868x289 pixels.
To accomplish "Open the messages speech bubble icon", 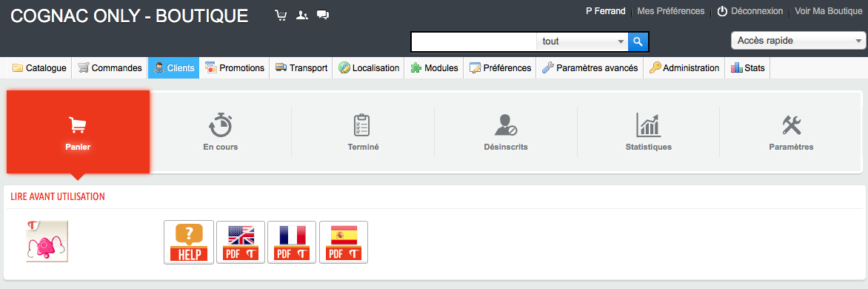I will [x=323, y=16].
